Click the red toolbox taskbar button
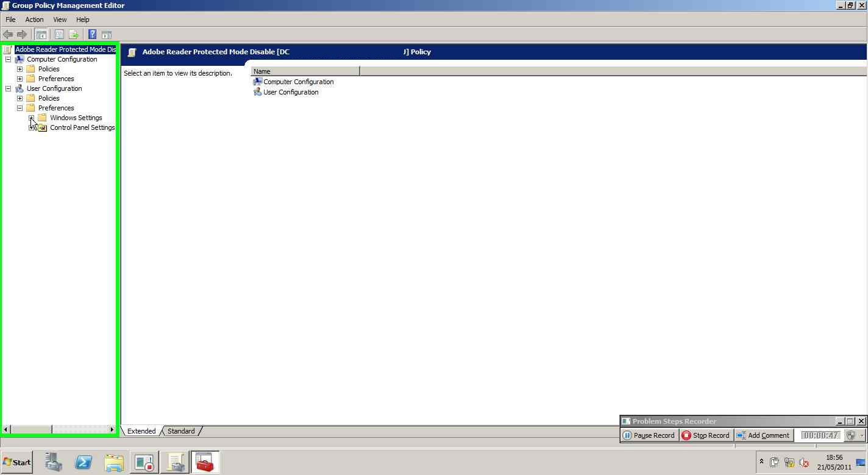This screenshot has width=868, height=475. 205,462
